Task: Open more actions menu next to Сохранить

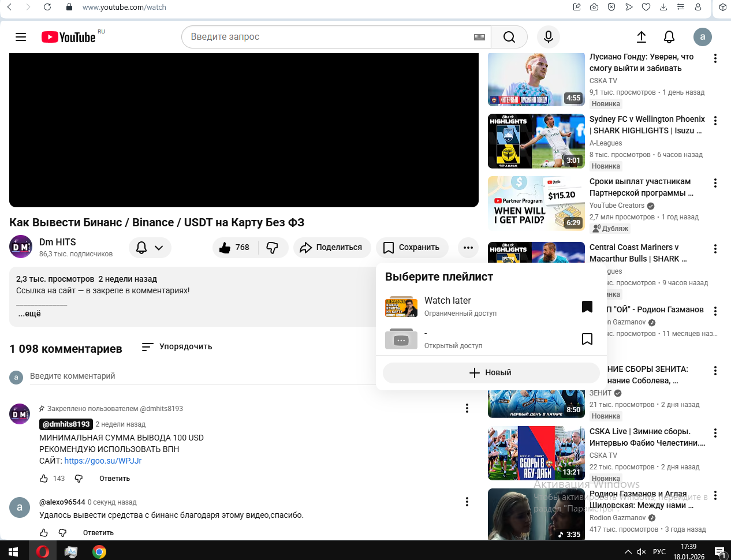Action: click(468, 248)
